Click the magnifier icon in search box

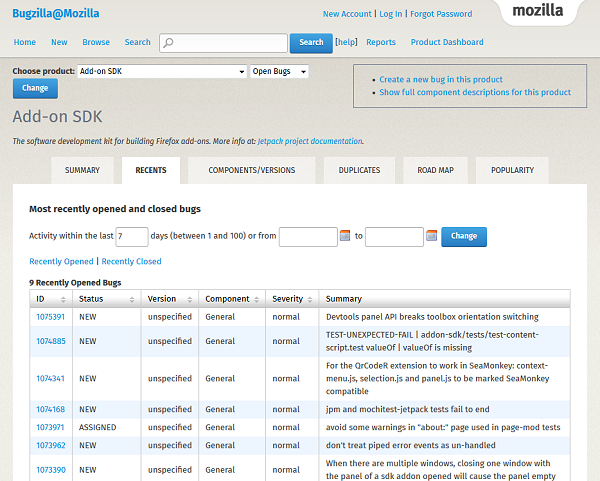(168, 43)
